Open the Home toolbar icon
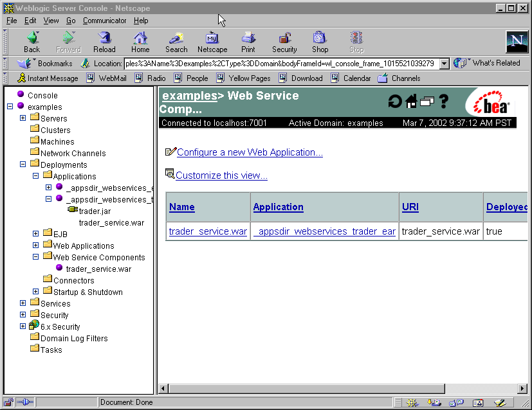Image resolution: width=532 pixels, height=410 pixels. pyautogui.click(x=140, y=38)
